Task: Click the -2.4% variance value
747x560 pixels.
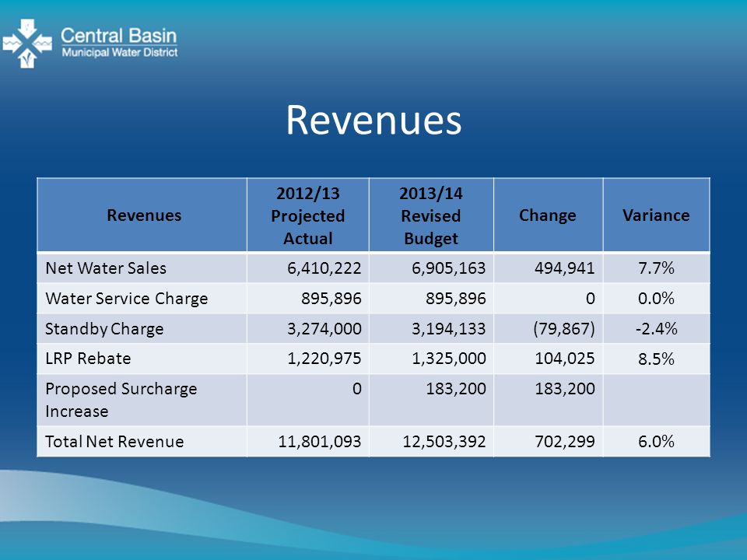Action: pos(656,329)
